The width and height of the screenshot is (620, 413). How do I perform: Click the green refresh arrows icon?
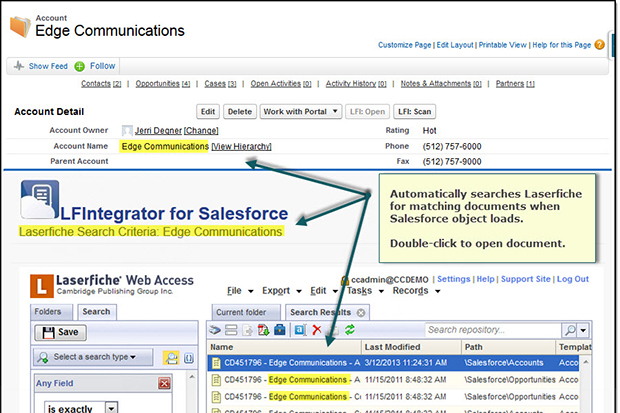[x=350, y=330]
